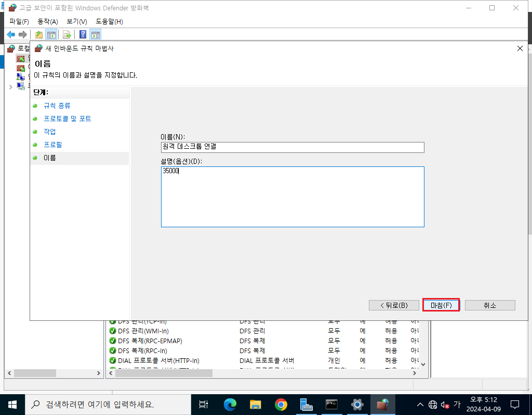
Task: Select the DIAL 프로토콜 서버(HTTP-In) rule name
Action: point(158,360)
